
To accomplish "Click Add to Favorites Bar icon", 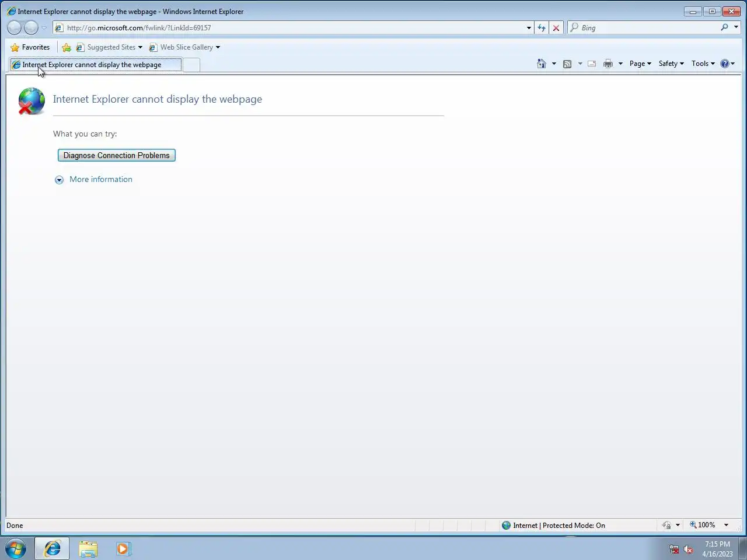I will tap(67, 47).
